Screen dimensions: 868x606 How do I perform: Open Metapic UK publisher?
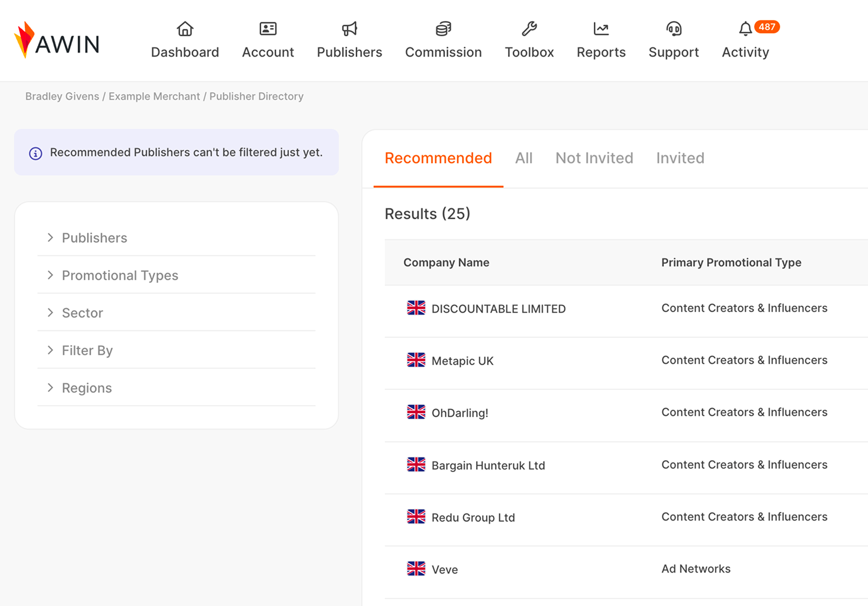point(463,361)
